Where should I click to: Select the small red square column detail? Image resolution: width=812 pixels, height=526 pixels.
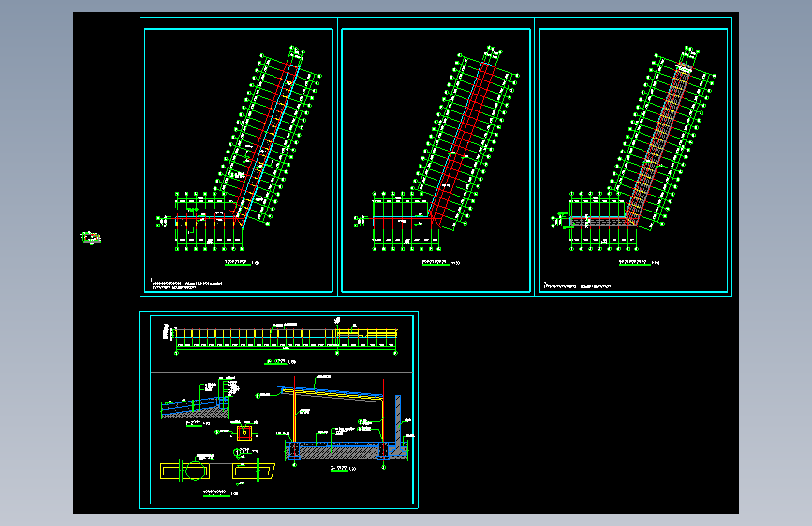click(244, 432)
